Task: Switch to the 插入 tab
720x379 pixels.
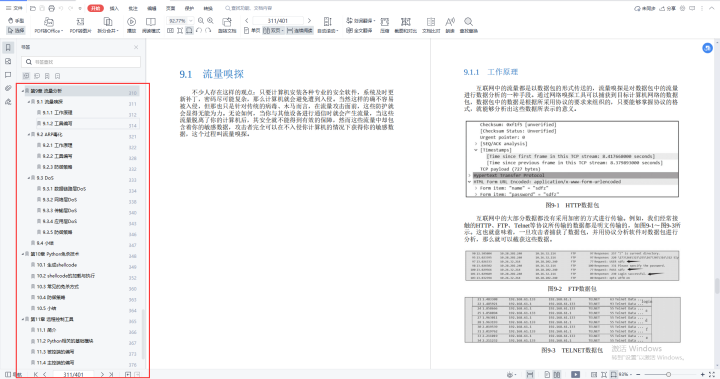Action: pos(114,8)
